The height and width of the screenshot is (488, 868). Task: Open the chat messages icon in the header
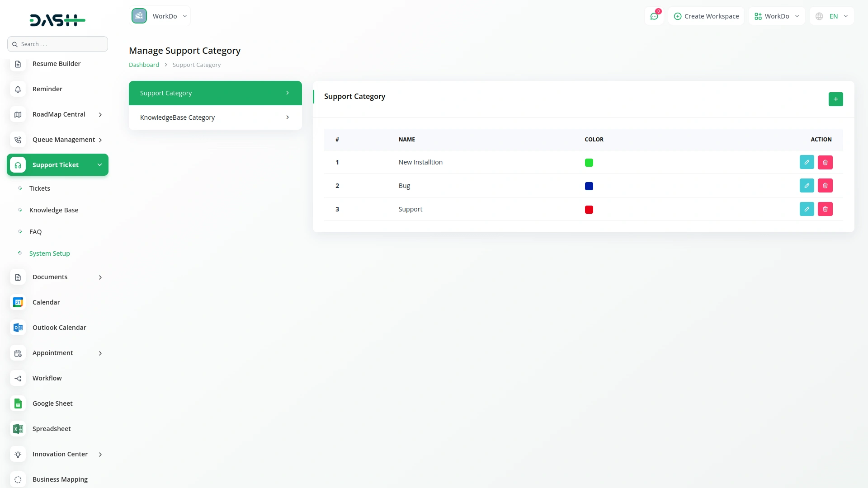(654, 16)
